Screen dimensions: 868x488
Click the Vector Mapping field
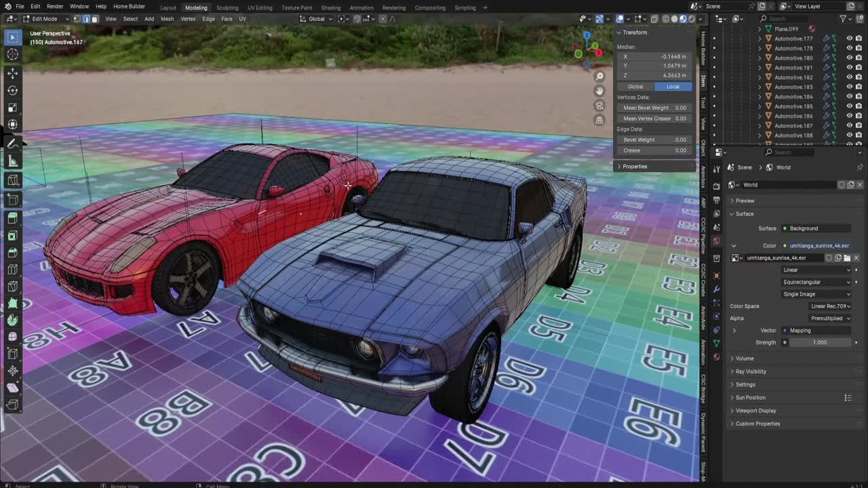point(816,331)
